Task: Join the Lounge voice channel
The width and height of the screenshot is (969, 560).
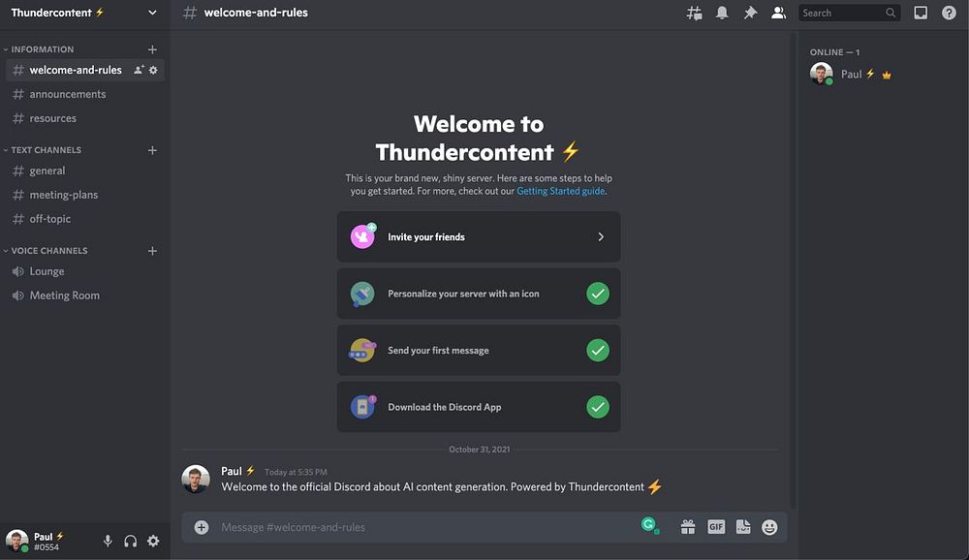Action: pos(84,271)
